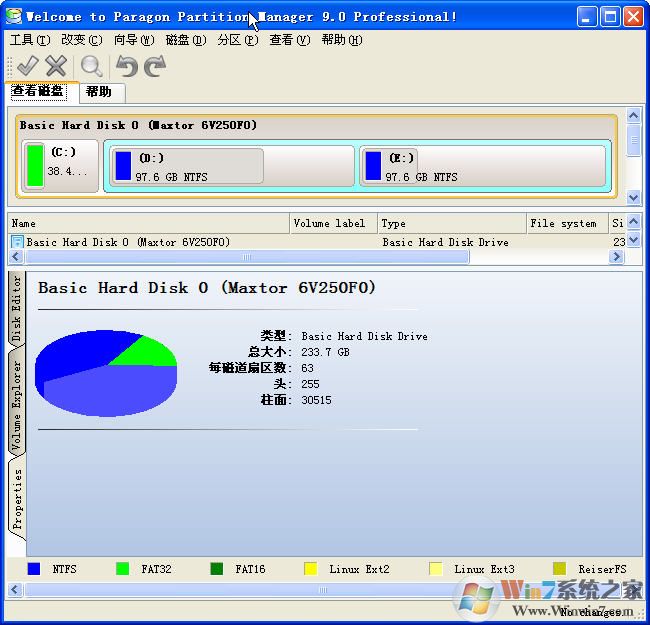This screenshot has width=650, height=625.
Task: Click right arrow of partition list scrollbar
Action: tap(616, 257)
